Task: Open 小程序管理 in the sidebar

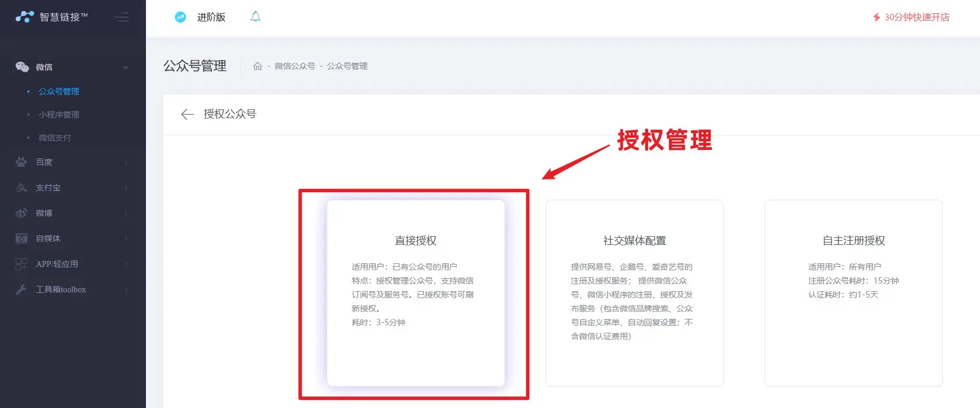Action: [x=59, y=115]
